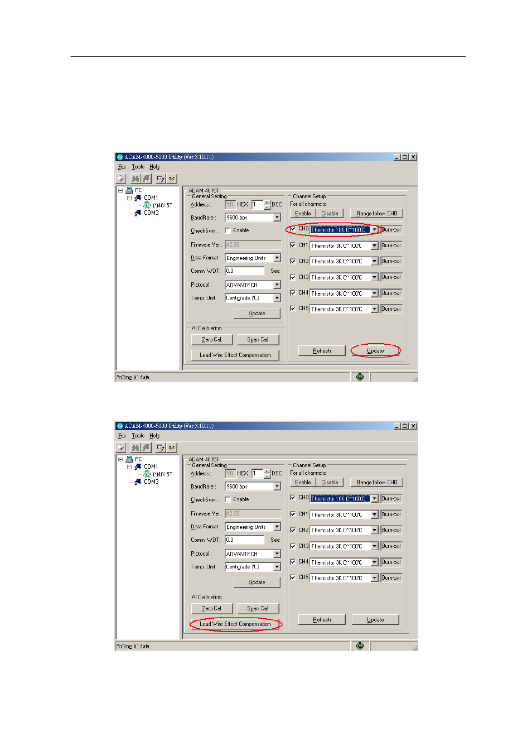Click the terminal window toolbar icon in upper window
Screen dimensions: 532x756
(x=161, y=179)
